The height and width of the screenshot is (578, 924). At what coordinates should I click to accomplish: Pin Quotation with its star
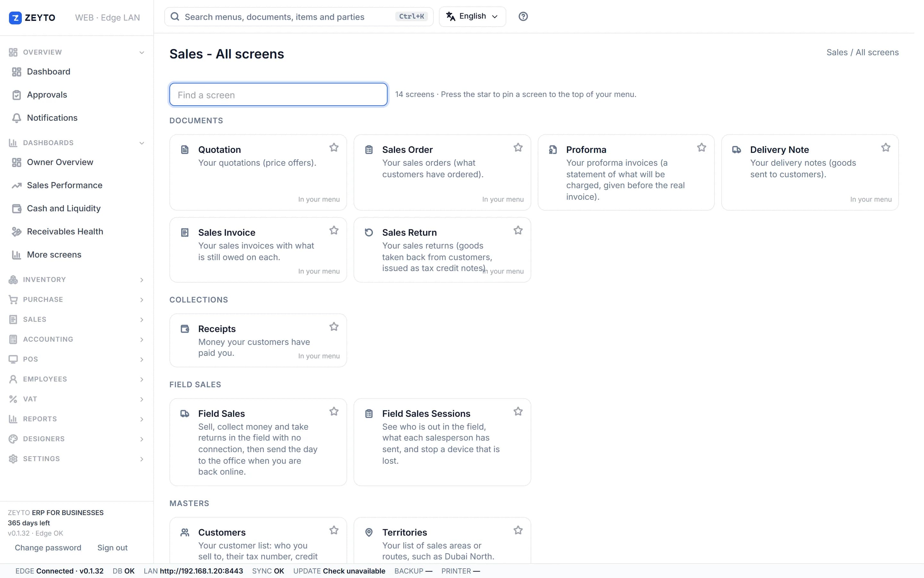[334, 148]
